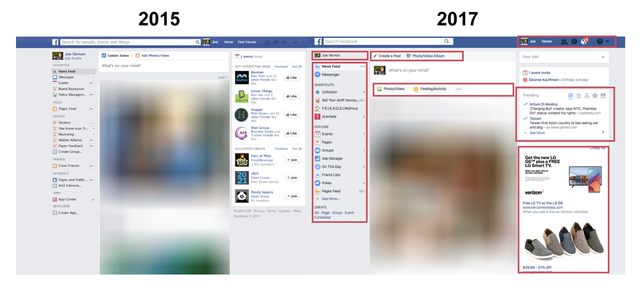Like the Green Things page

291,96
